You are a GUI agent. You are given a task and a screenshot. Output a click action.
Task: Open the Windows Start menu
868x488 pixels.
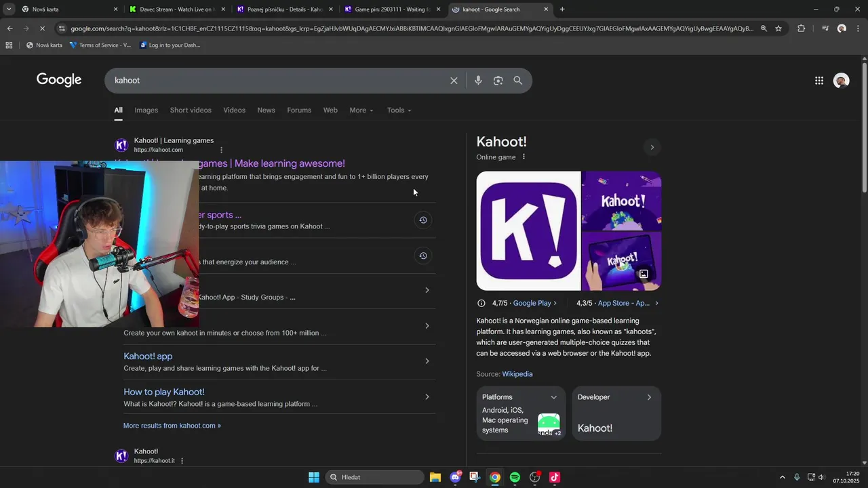pos(314,477)
